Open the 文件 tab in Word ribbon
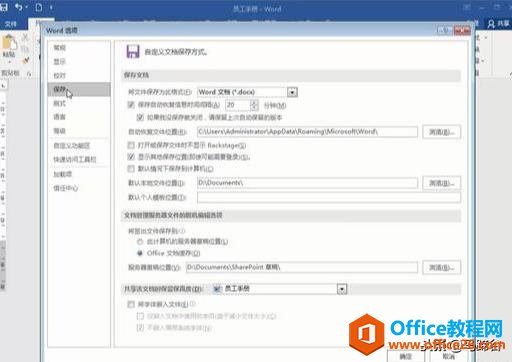This screenshot has width=512, height=362. (11, 24)
